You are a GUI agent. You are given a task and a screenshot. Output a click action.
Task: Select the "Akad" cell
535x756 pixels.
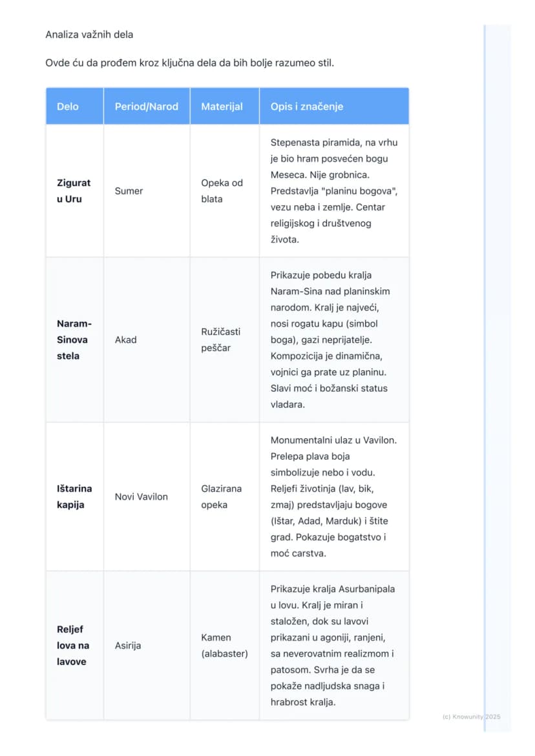147,340
